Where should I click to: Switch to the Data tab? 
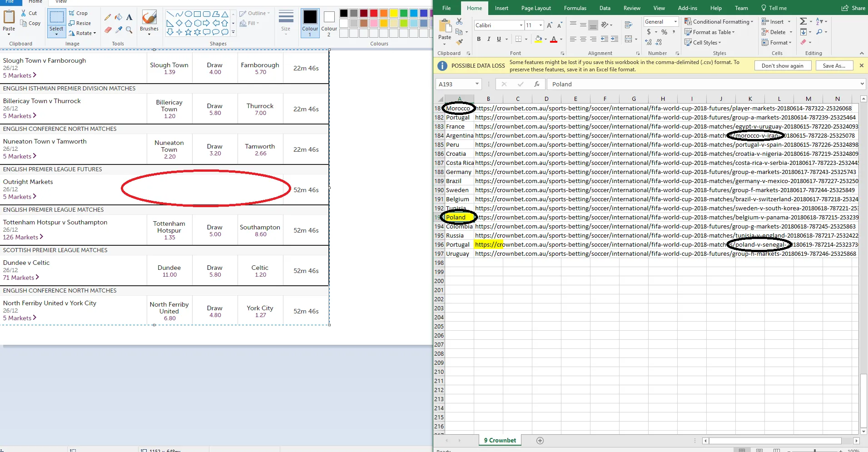click(605, 8)
